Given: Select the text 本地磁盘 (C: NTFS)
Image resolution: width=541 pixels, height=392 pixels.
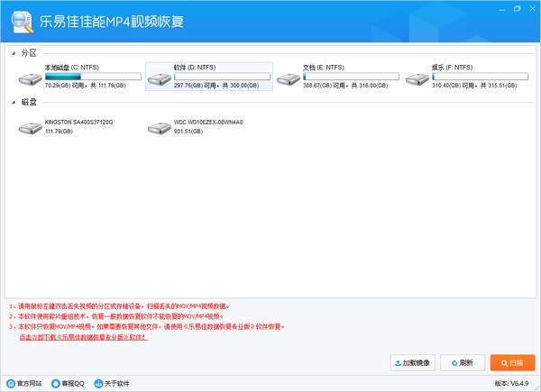Looking at the screenshot, I should point(72,68).
